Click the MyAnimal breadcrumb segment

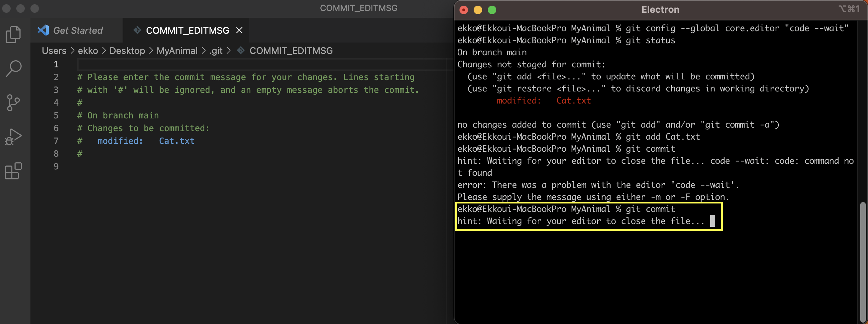pyautogui.click(x=177, y=51)
